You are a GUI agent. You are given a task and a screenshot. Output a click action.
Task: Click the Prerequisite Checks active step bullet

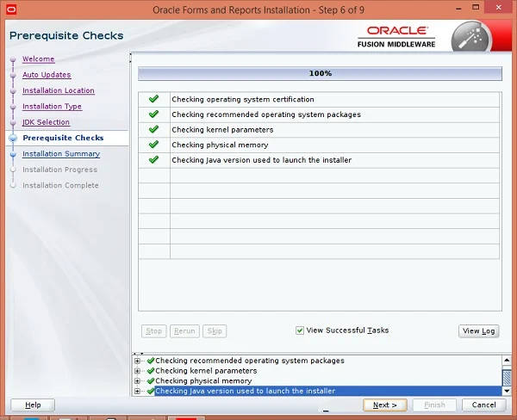[x=13, y=139]
